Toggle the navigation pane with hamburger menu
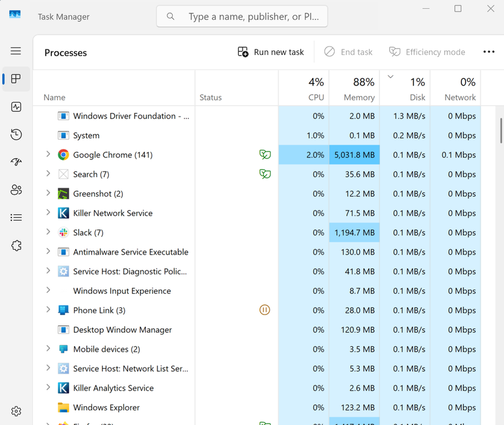Viewport: 504px width, 425px height. (x=15, y=51)
